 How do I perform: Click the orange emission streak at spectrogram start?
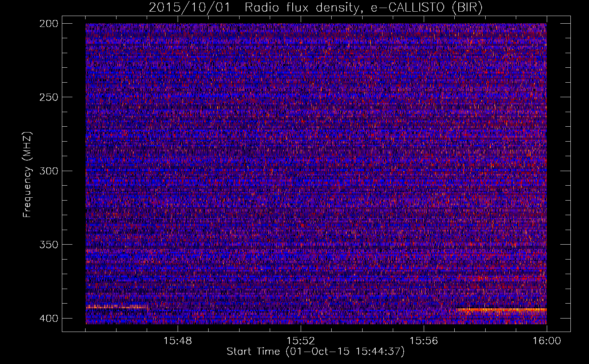pyautogui.click(x=116, y=307)
